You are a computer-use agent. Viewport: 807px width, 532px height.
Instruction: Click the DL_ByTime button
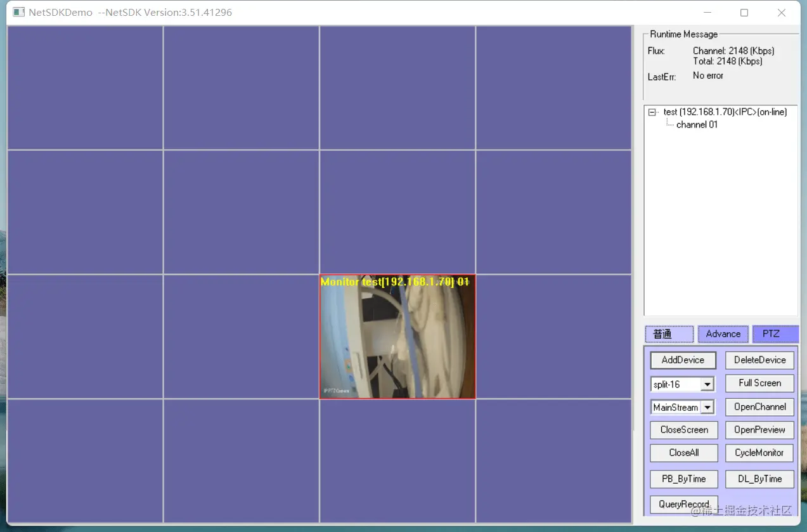click(759, 479)
